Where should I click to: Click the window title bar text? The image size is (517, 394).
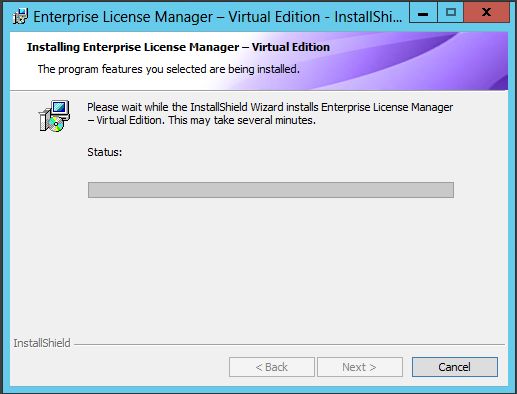tap(218, 17)
